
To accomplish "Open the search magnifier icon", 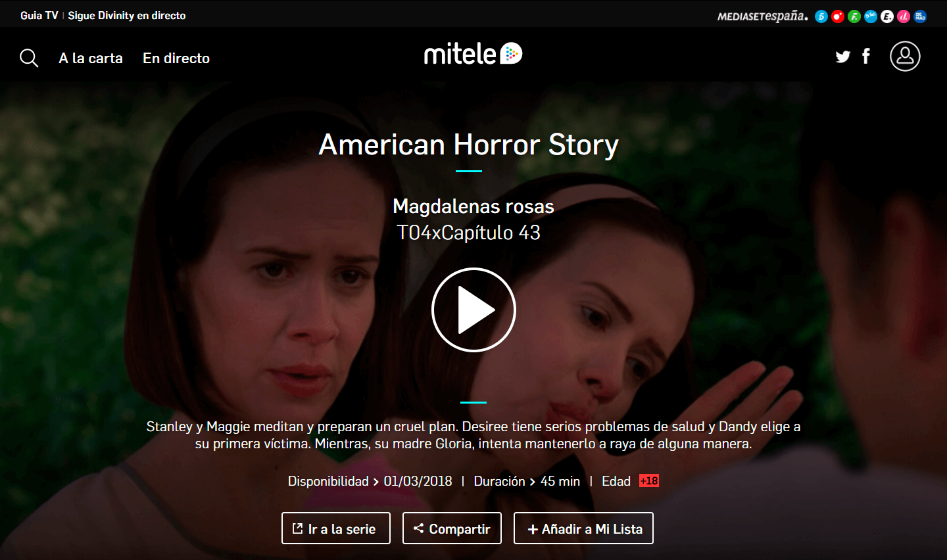I will (x=29, y=58).
